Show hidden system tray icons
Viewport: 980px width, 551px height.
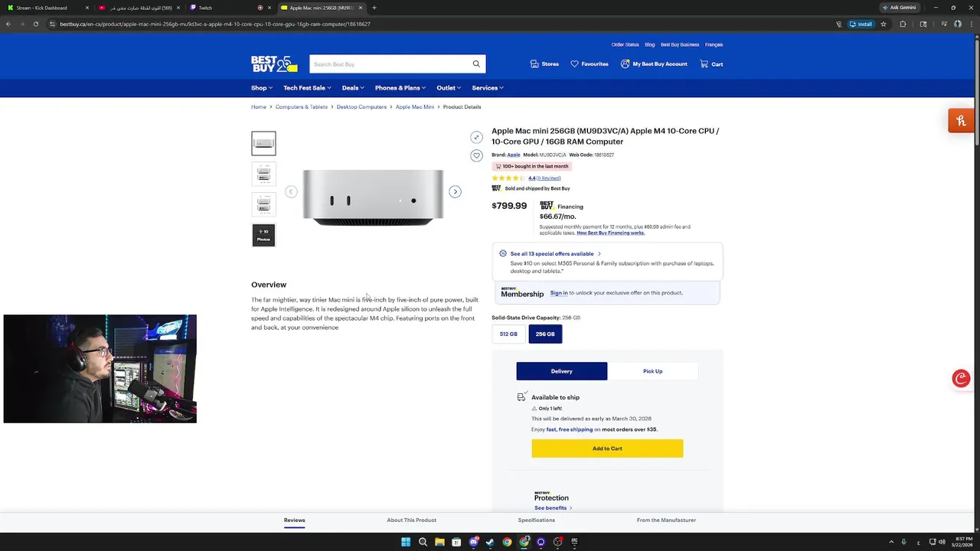coord(891,542)
